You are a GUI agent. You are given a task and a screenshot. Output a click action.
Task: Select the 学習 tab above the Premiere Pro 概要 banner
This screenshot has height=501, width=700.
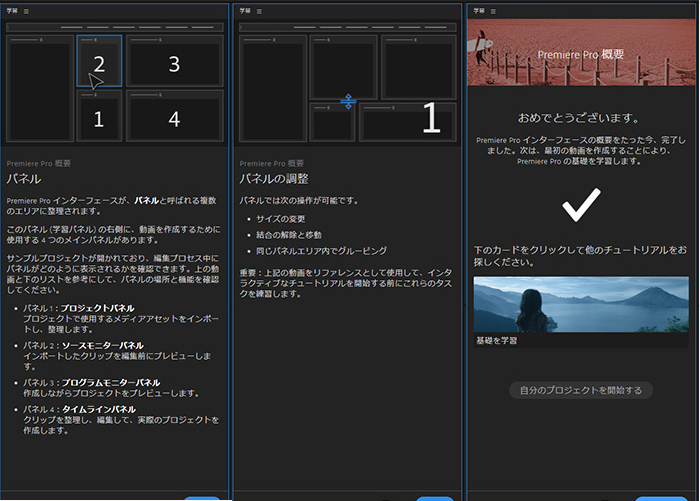coord(479,11)
